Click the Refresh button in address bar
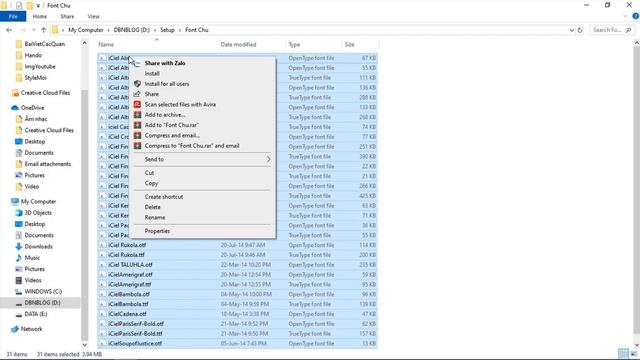 tap(580, 30)
